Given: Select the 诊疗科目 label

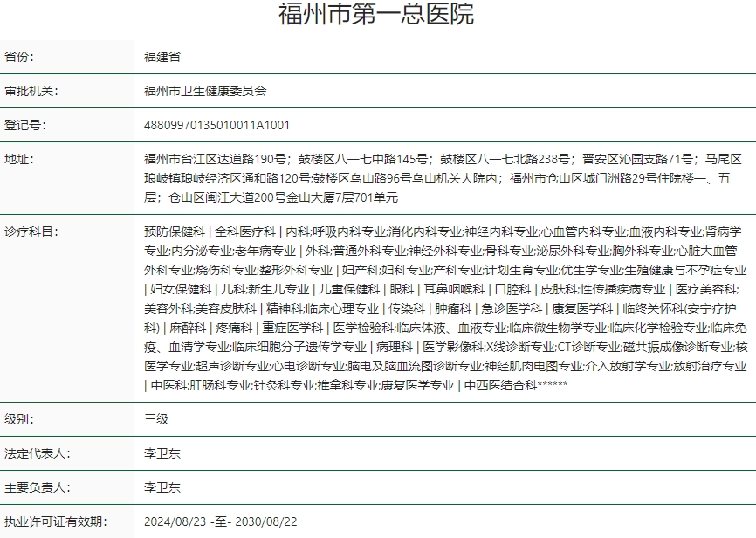Looking at the screenshot, I should 31,231.
